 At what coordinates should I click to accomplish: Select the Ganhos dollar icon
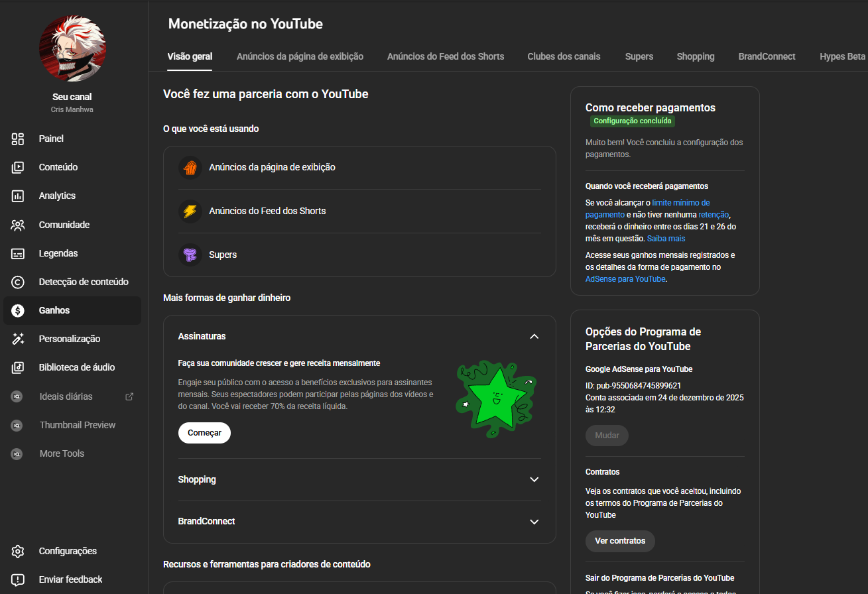pyautogui.click(x=18, y=310)
